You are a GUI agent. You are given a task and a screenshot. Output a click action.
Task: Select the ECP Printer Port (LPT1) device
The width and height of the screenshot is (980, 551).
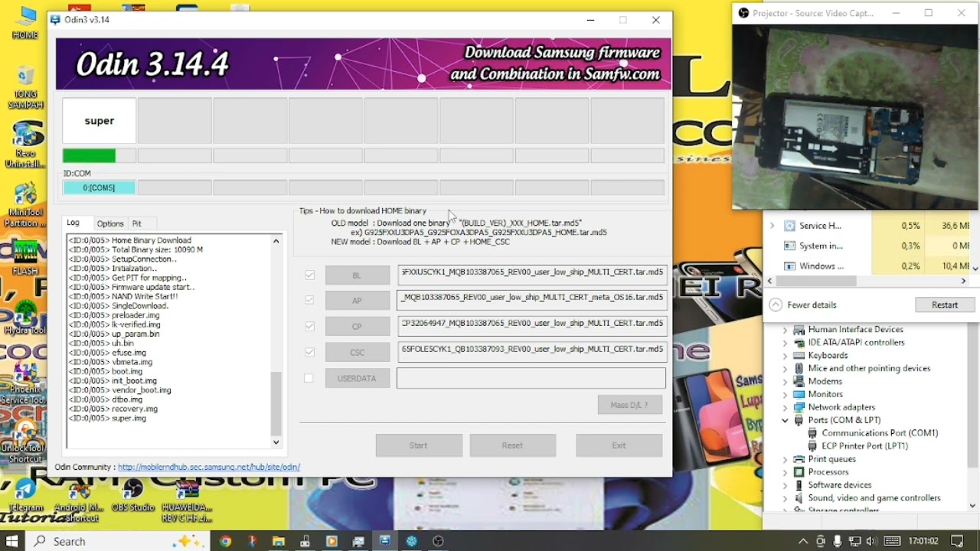tap(864, 446)
